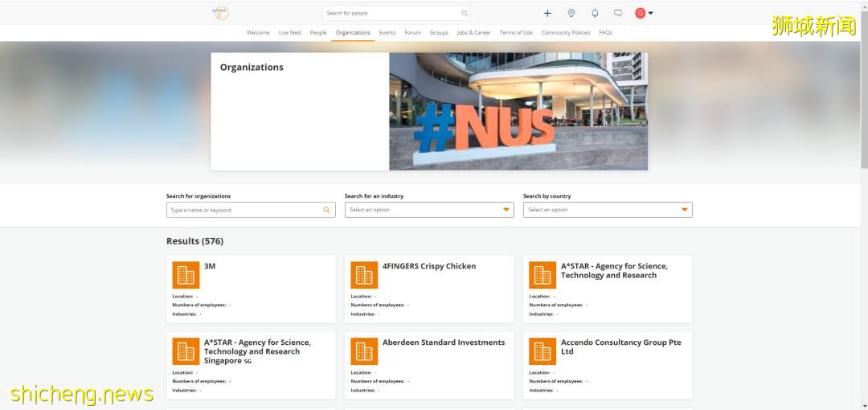Expand the Search for an industry dropdown
This screenshot has width=868, height=410.
[428, 210]
